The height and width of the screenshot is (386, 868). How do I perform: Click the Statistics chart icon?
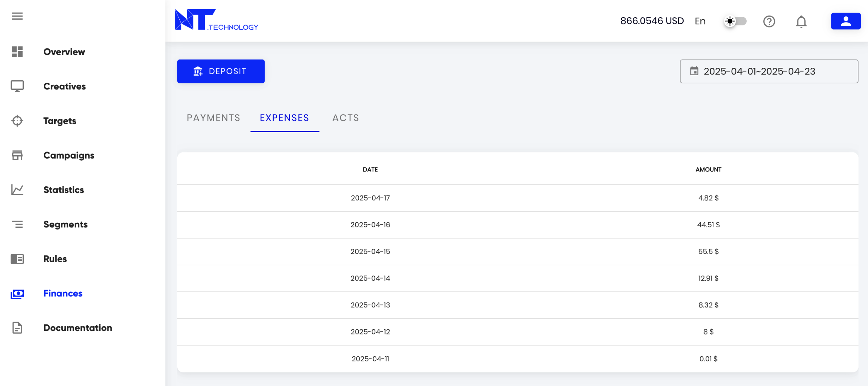17,190
